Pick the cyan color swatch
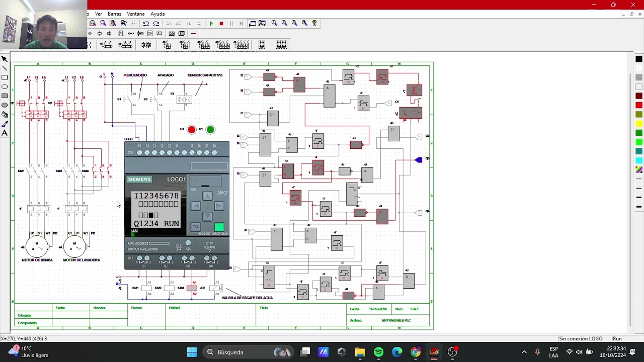Viewport: 644px width, 362px height. coord(639,160)
